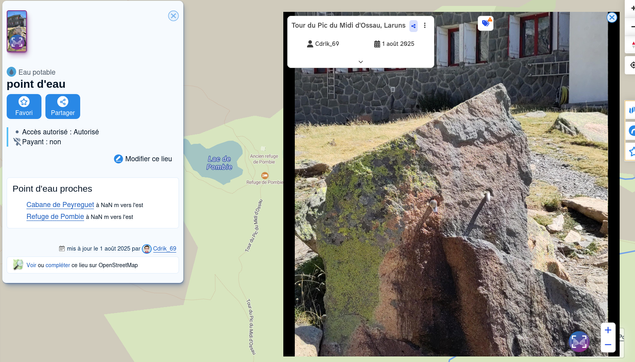The image size is (635, 362).
Task: Click Cdrik_69 avatar next to the update date
Action: (147, 249)
